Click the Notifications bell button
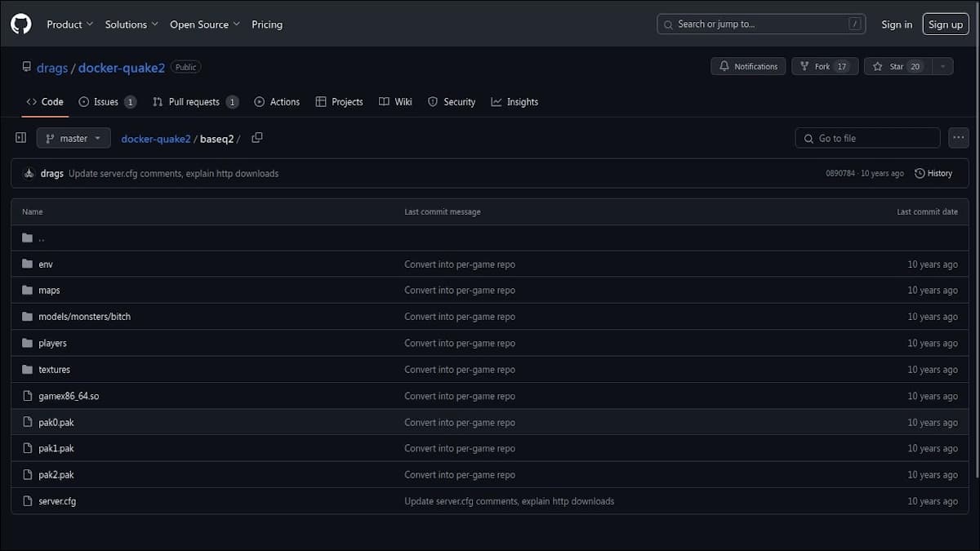 748,67
